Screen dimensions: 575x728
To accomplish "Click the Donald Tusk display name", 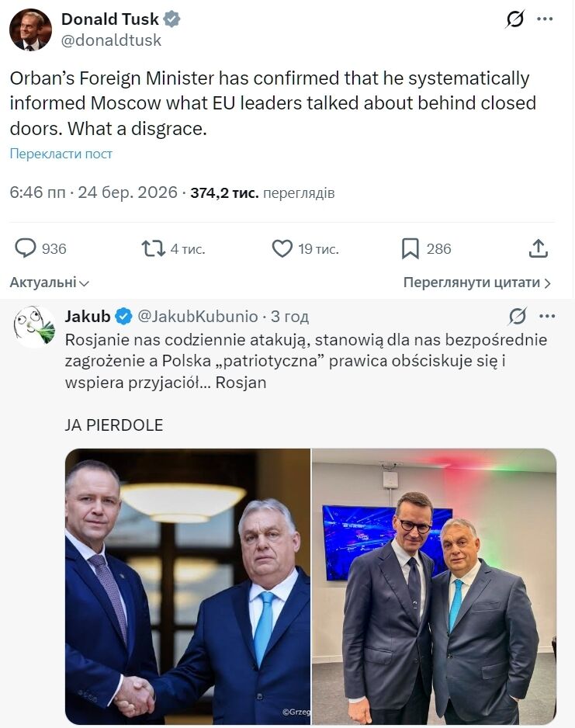I will pos(109,19).
